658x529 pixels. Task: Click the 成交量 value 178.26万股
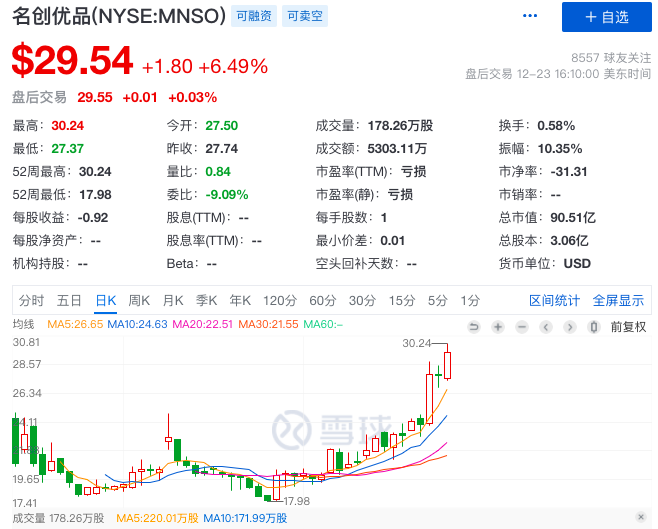pyautogui.click(x=400, y=125)
